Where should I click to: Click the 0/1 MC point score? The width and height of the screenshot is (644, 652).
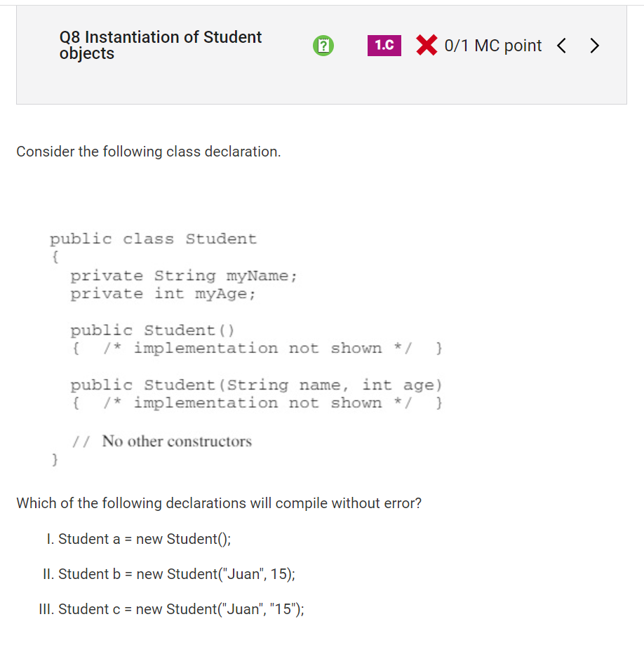coord(492,46)
